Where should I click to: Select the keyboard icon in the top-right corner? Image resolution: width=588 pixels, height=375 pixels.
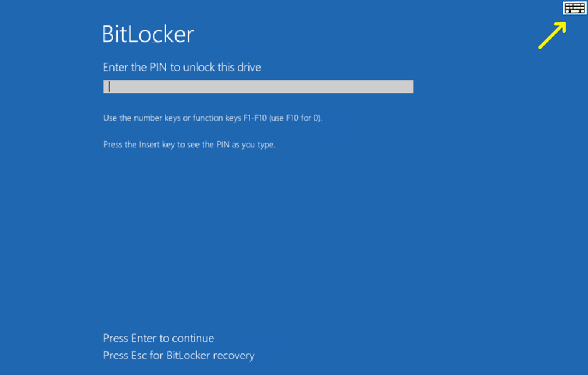[x=575, y=9]
